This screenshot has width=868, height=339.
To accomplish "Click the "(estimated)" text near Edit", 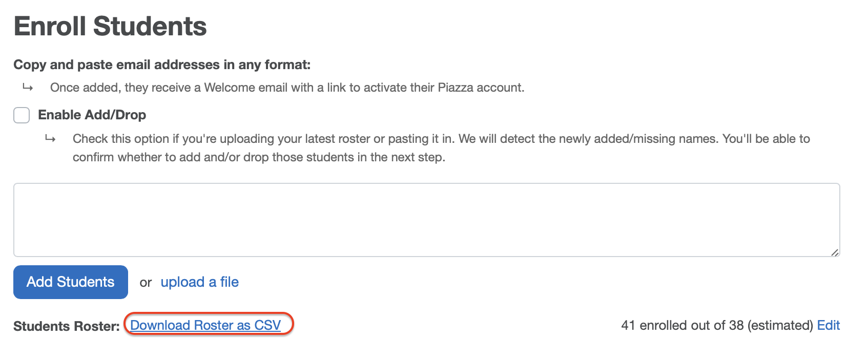I will click(x=780, y=325).
